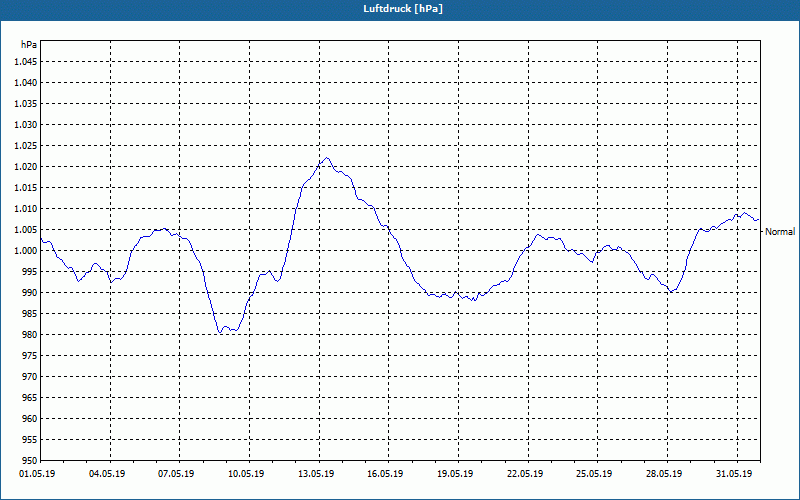
Task: Click the 1.005 axis value
Action: tap(26, 230)
